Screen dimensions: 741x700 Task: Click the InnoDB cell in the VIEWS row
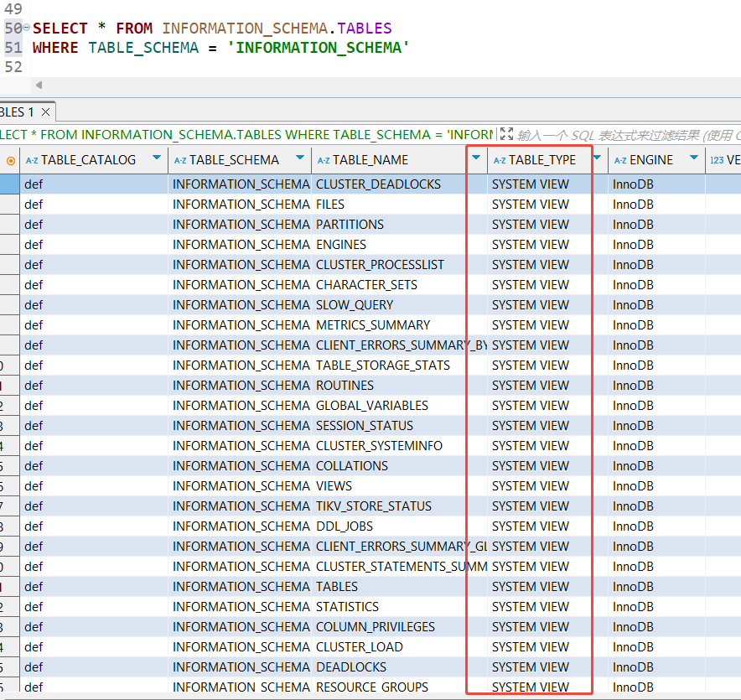coord(656,486)
